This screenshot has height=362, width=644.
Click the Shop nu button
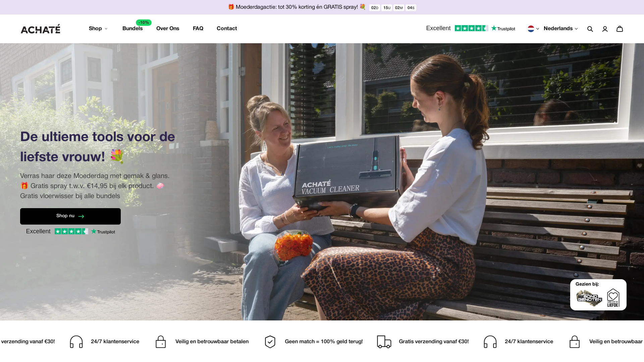coord(70,216)
